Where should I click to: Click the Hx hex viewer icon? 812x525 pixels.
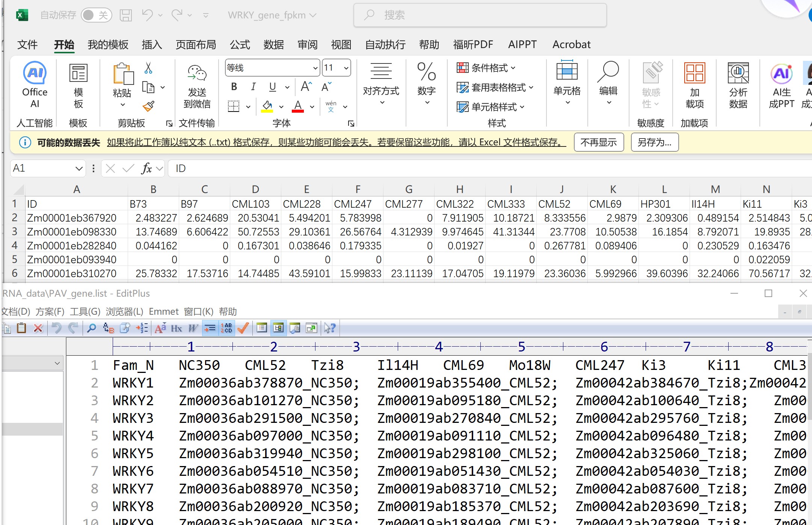point(177,328)
